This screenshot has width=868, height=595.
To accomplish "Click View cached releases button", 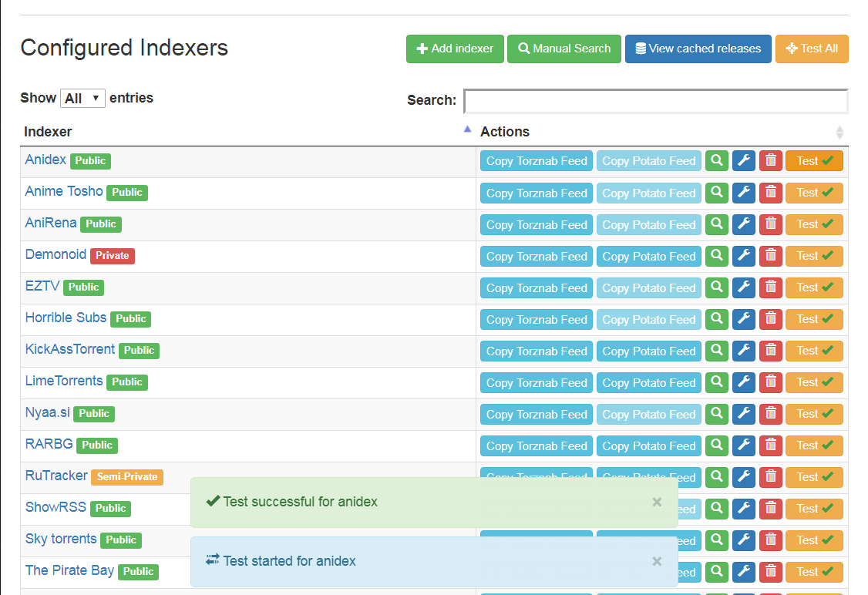I will [x=698, y=49].
